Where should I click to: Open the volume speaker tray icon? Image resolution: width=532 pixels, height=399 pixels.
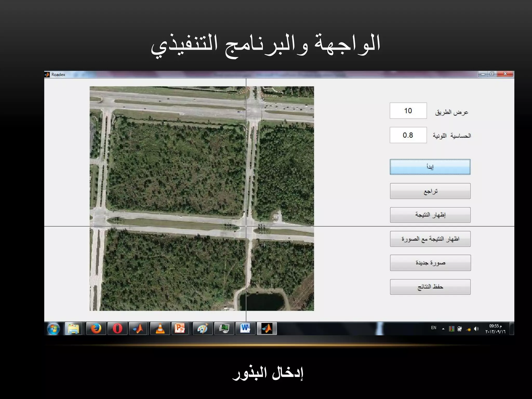[x=476, y=329]
